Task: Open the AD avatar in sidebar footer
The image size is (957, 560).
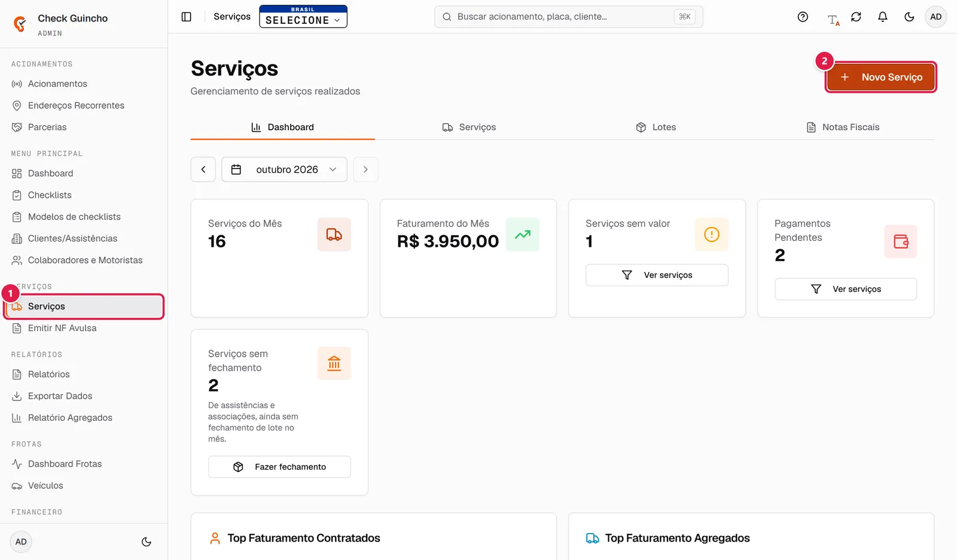Action: click(x=21, y=542)
